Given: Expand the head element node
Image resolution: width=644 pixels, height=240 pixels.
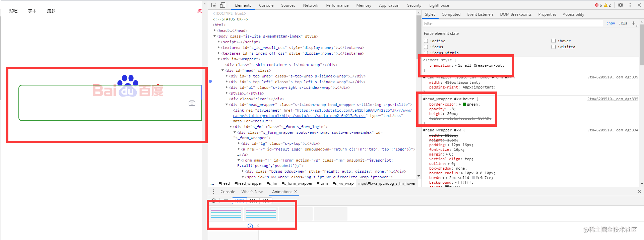Looking at the screenshot, I should (x=215, y=31).
